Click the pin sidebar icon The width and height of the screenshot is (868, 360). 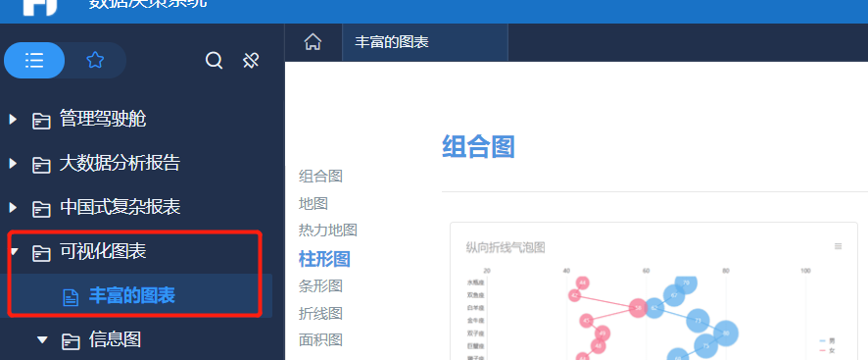[x=252, y=60]
